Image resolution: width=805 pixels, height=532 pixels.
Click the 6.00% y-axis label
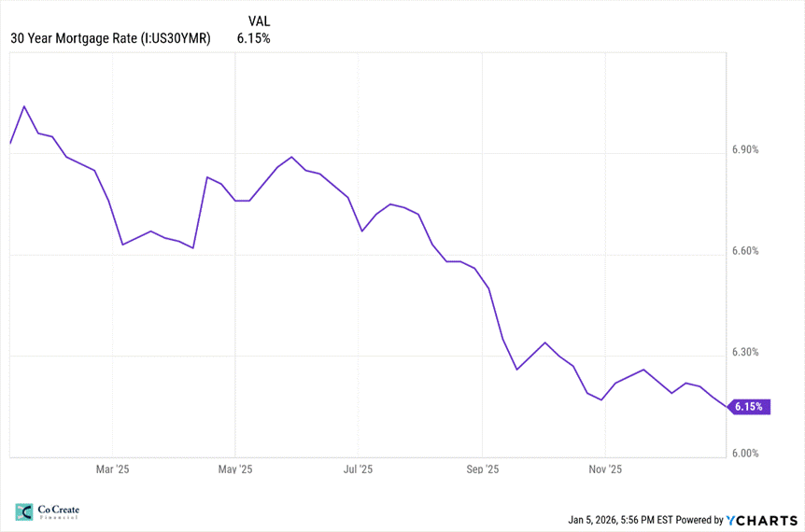point(745,454)
